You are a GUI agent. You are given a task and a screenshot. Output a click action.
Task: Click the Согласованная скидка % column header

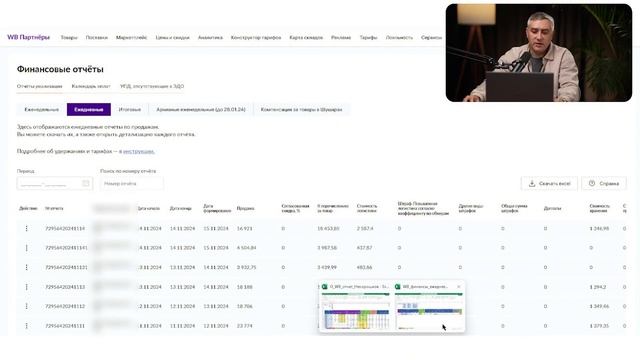tap(295, 209)
